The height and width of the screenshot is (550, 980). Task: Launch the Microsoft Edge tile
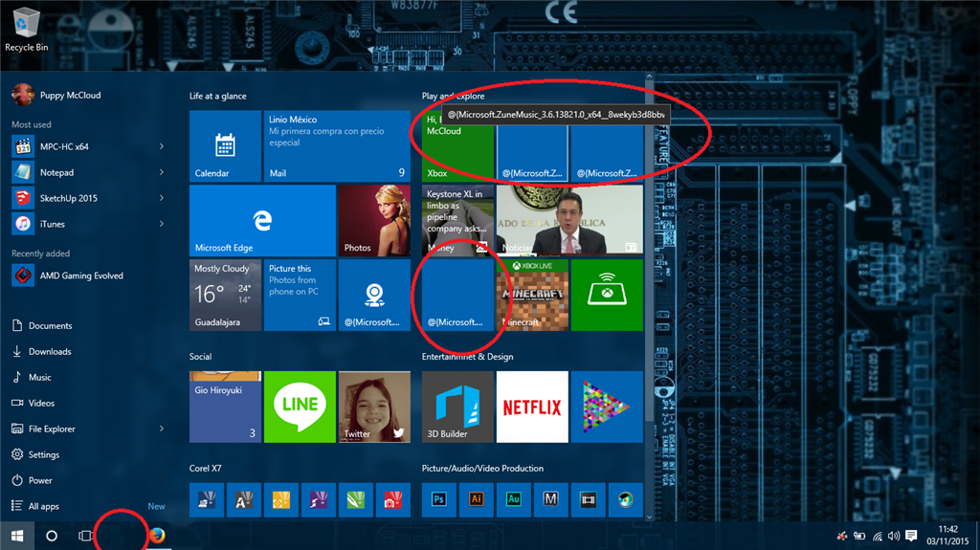click(x=262, y=221)
